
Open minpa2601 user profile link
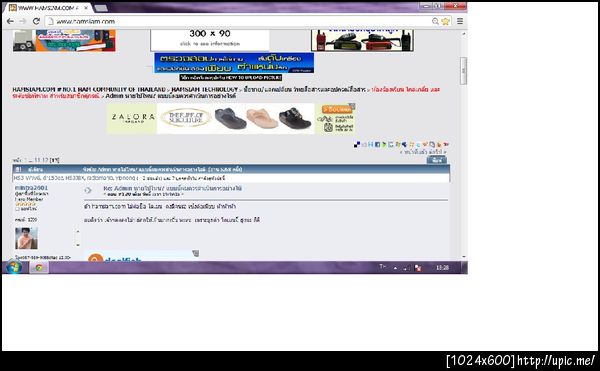[x=31, y=188]
